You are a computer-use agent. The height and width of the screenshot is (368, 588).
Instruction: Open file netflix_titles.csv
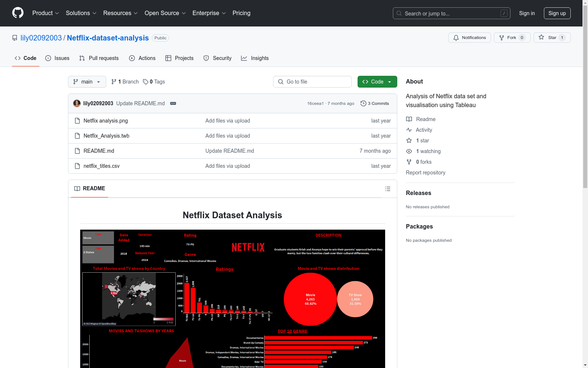(x=101, y=166)
